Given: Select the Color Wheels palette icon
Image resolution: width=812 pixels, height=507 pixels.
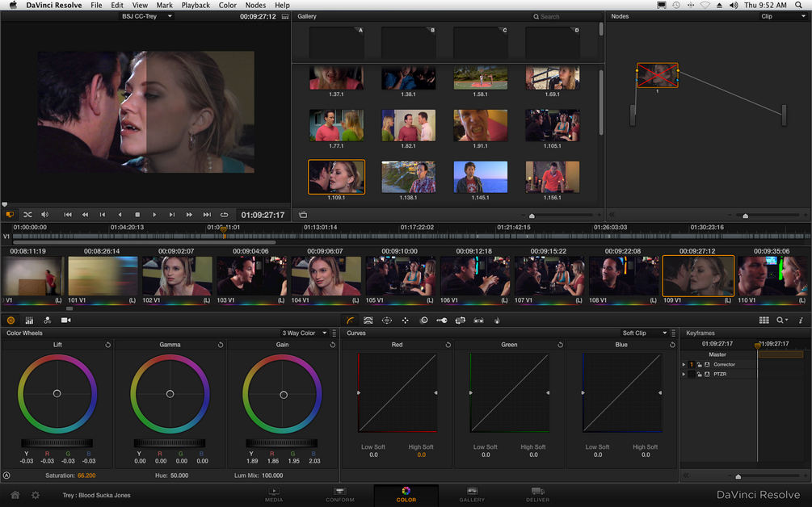Looking at the screenshot, I should point(11,320).
